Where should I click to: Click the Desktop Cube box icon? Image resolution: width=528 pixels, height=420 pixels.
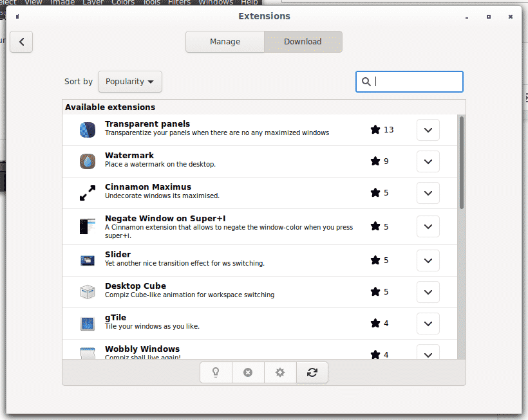click(88, 291)
